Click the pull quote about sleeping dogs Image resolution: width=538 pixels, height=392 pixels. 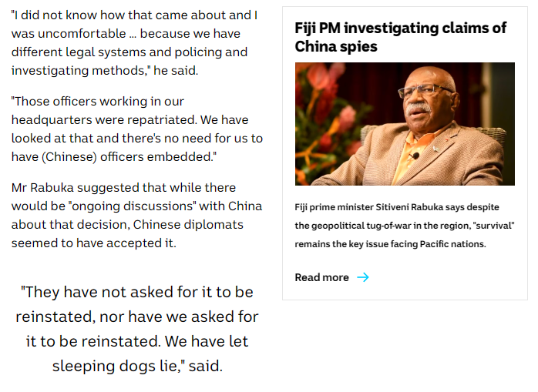pyautogui.click(x=137, y=329)
